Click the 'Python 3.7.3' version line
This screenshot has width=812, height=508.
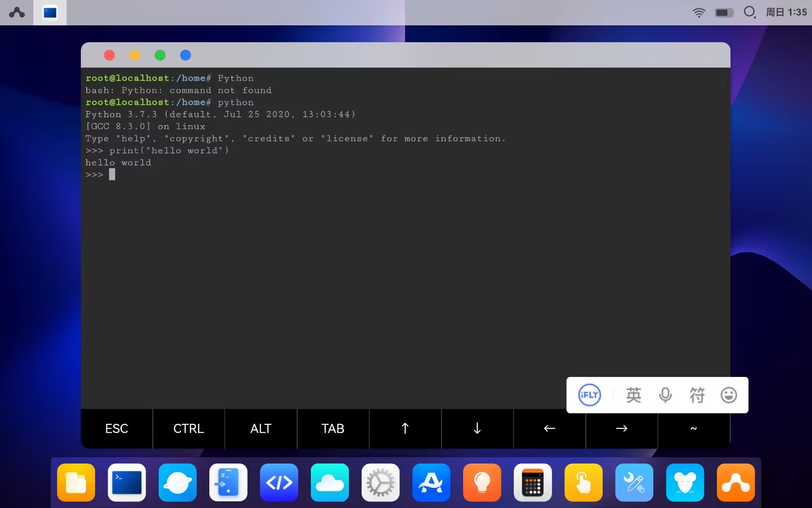pos(220,114)
